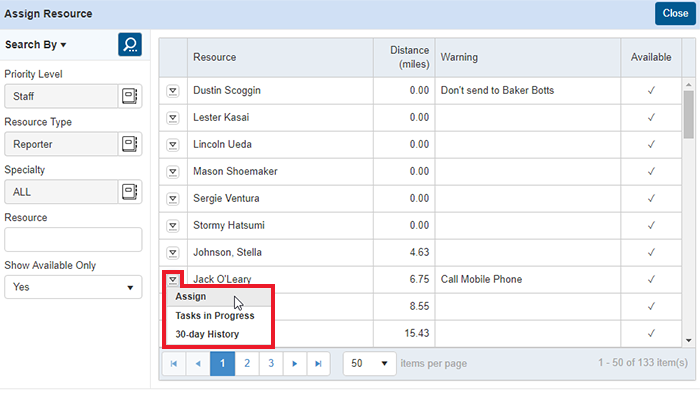Click the Close button
The image size is (700, 393).
click(675, 13)
